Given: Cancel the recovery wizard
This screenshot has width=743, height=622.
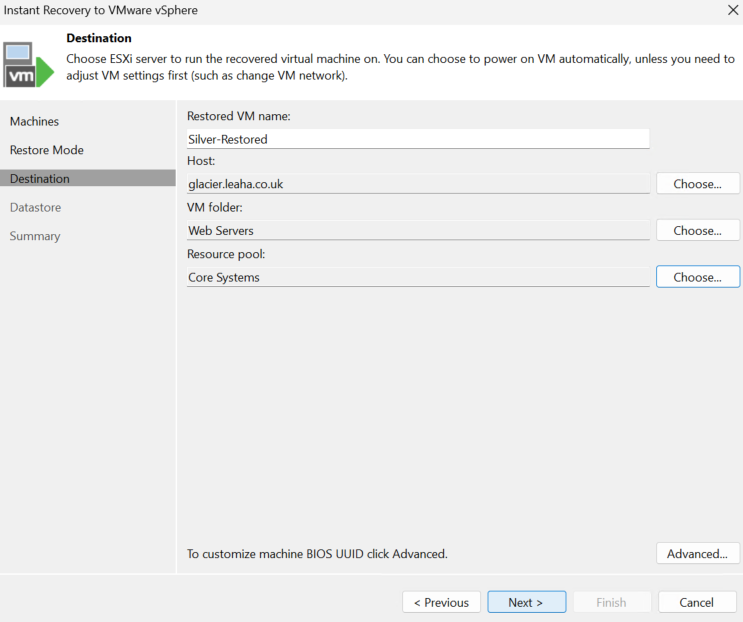Looking at the screenshot, I should click(x=697, y=602).
